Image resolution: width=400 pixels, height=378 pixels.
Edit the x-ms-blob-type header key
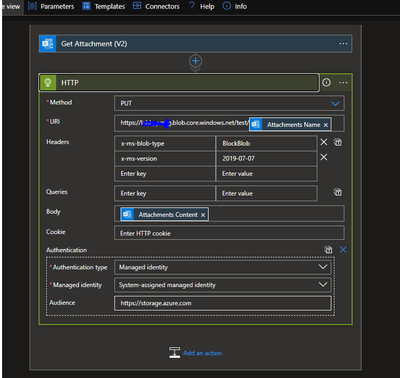165,143
